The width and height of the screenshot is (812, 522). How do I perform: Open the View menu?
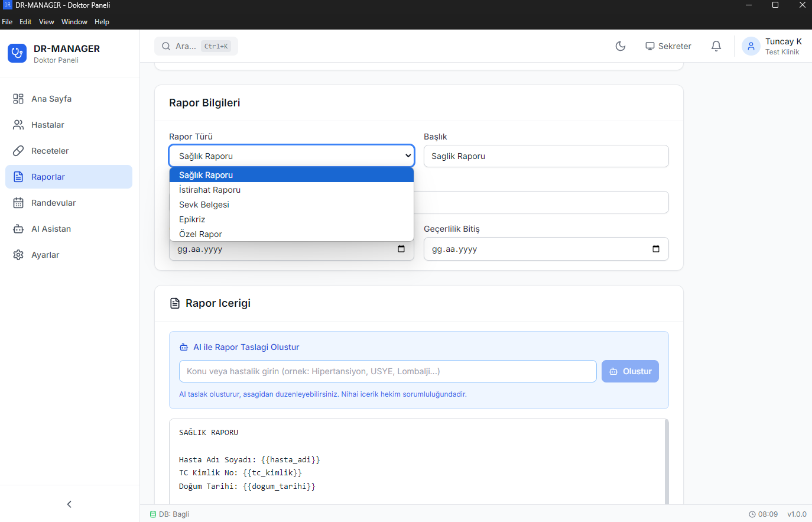click(x=46, y=22)
